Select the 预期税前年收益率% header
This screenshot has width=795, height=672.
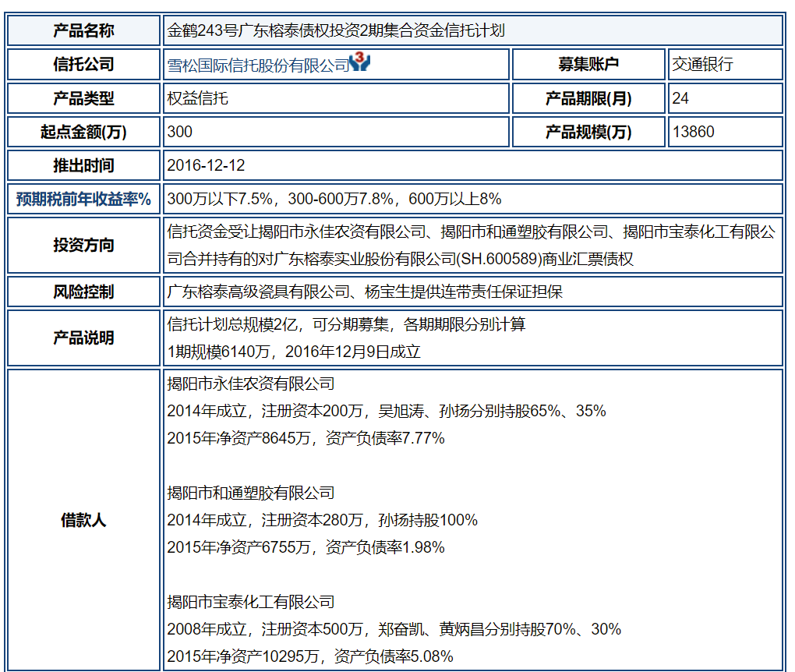83,199
